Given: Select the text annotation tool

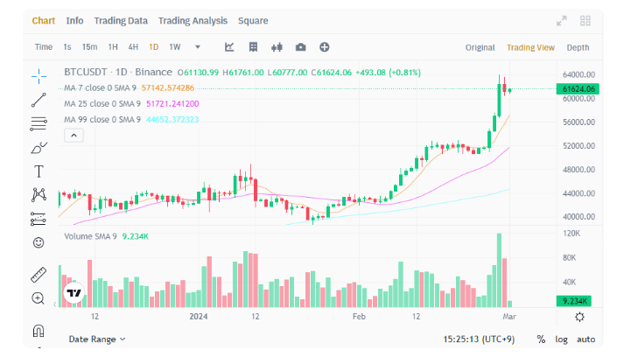Looking at the screenshot, I should click(x=39, y=171).
